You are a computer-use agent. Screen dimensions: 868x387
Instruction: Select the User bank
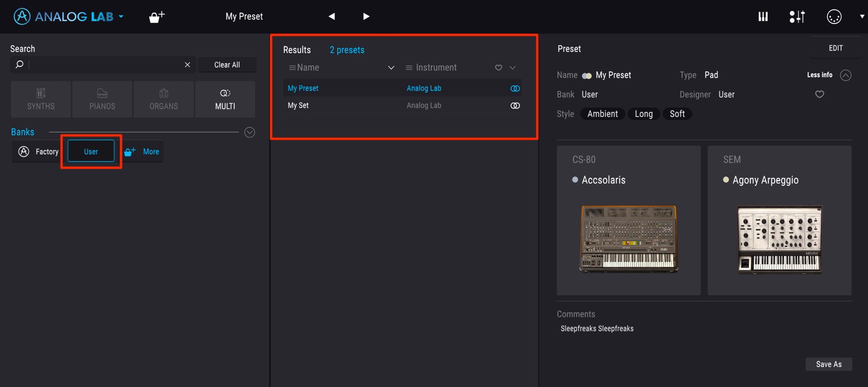point(91,151)
